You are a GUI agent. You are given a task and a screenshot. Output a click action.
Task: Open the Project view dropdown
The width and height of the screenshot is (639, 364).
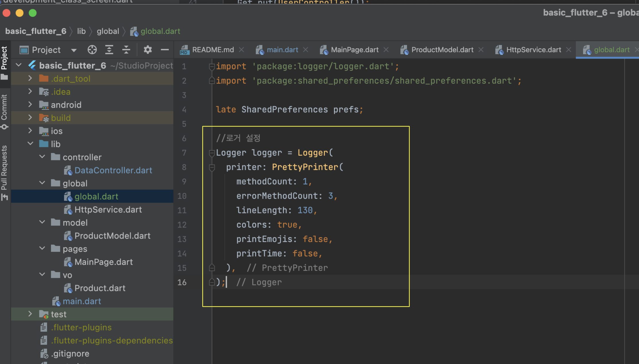click(x=74, y=50)
